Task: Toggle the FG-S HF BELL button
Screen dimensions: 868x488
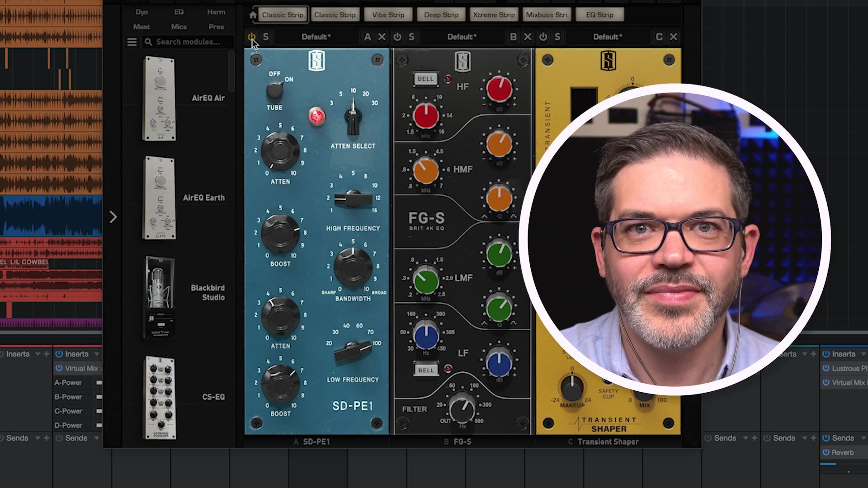Action: (x=425, y=79)
